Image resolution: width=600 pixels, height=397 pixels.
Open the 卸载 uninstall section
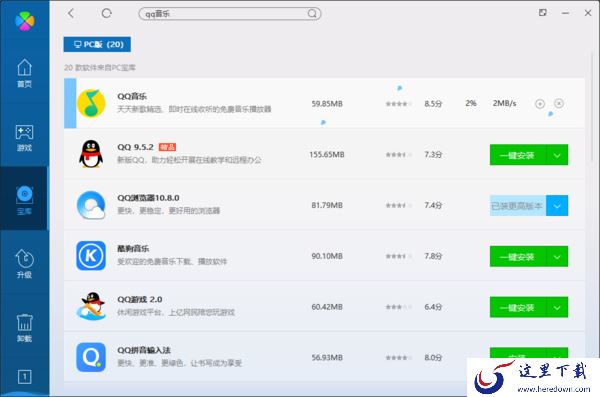pos(24,328)
